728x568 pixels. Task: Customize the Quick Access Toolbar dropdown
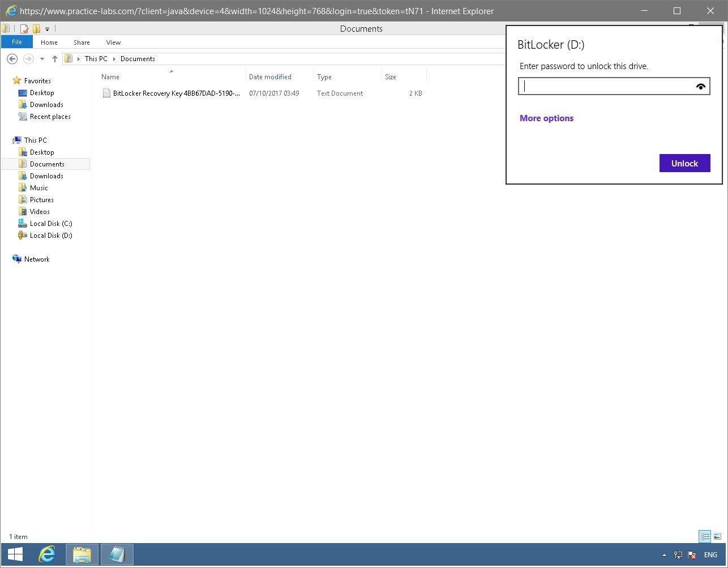tap(46, 28)
